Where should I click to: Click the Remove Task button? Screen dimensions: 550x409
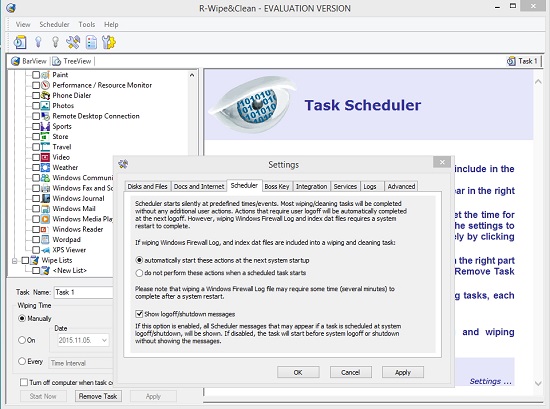click(98, 396)
